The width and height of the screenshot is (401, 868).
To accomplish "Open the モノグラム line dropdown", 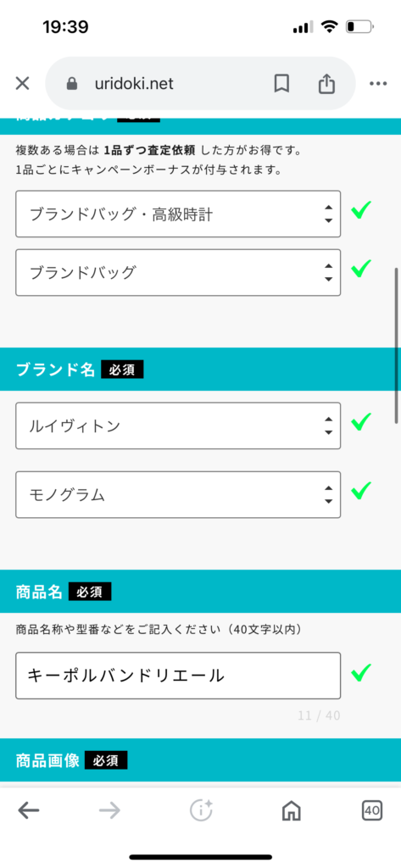I will [178, 494].
